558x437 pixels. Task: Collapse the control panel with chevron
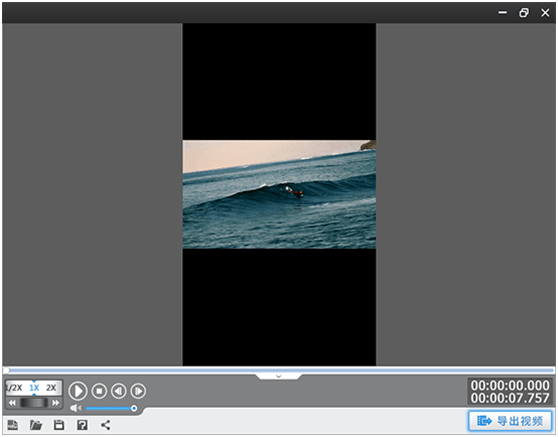pos(279,377)
